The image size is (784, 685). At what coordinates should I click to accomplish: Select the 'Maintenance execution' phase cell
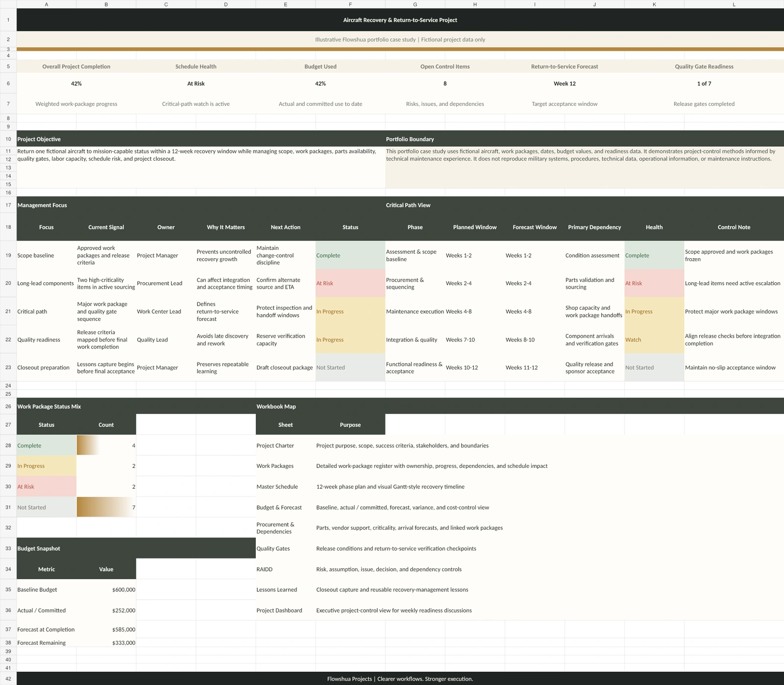pos(415,312)
